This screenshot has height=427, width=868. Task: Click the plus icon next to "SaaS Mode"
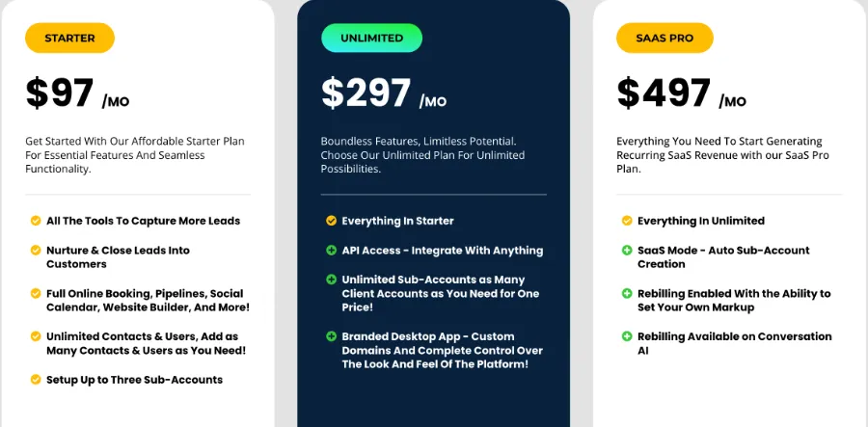(x=627, y=251)
